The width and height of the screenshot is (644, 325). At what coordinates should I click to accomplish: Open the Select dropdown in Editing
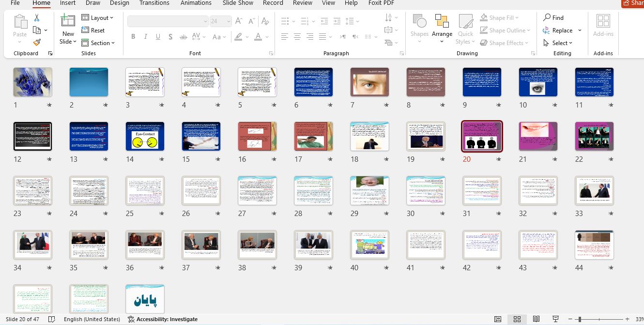pyautogui.click(x=558, y=43)
